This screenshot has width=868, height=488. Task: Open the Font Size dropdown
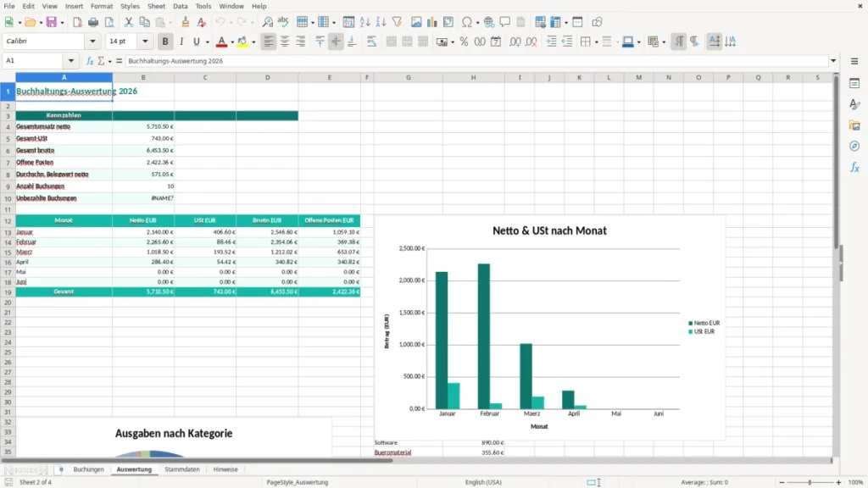[145, 41]
